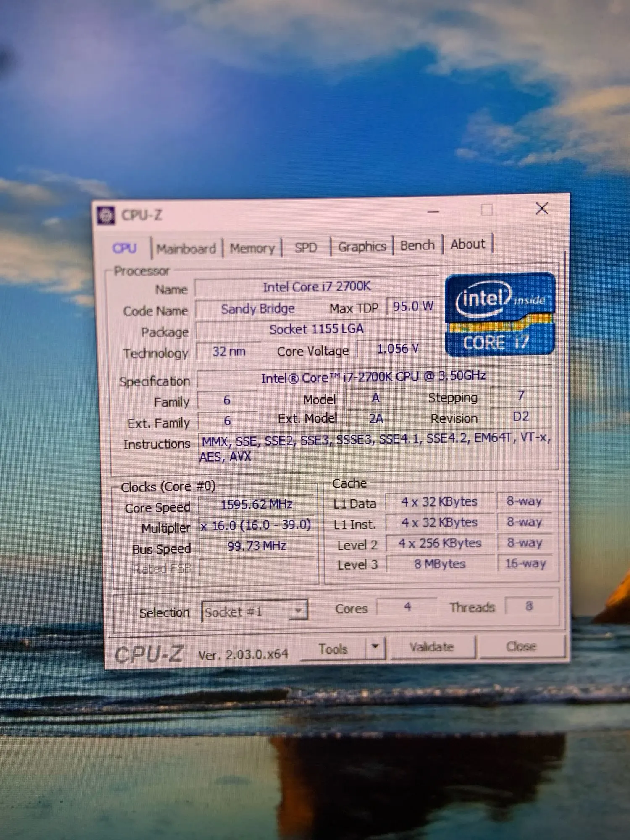630x840 pixels.
Task: Click the Multiplier value x 16.0
Action: click(x=257, y=525)
